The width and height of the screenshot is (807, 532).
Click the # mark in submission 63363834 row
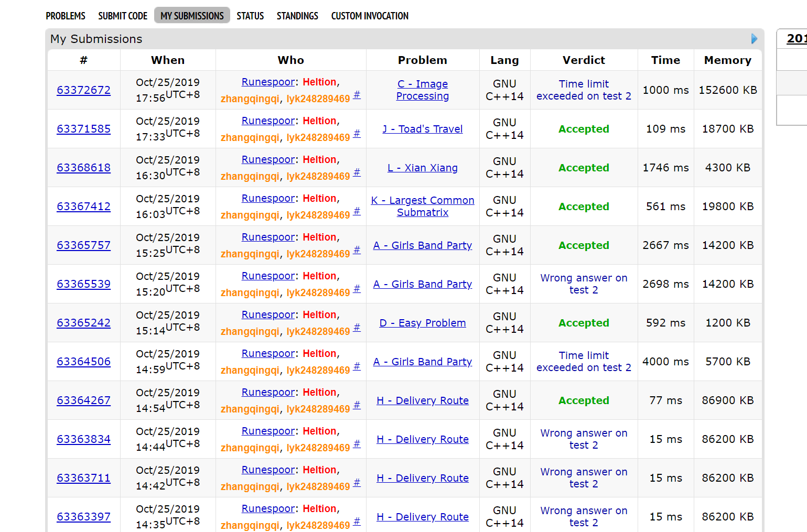coord(357,444)
